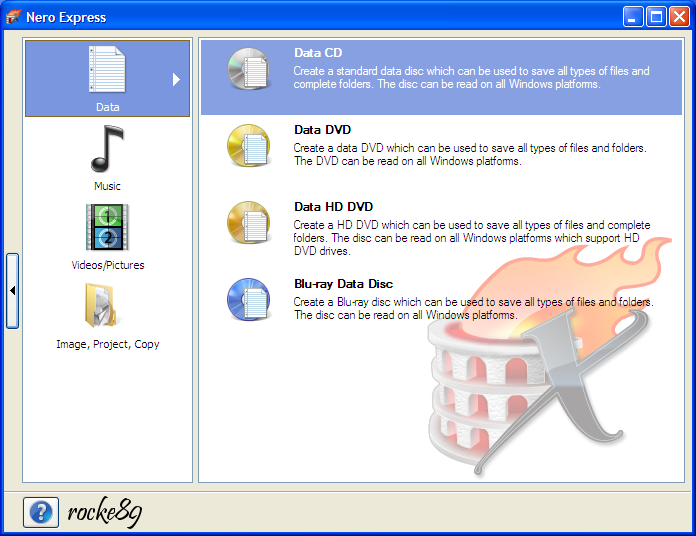The image size is (696, 536).
Task: Choose the Blu-ray Data Disc title
Action: (344, 284)
